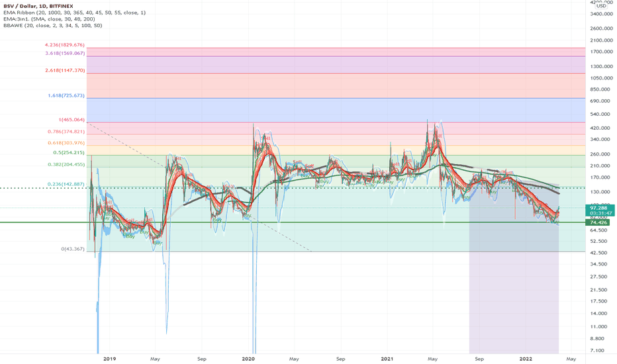
Task: Click the 0.5(254.215) Fibonacci label
Action: (69, 152)
